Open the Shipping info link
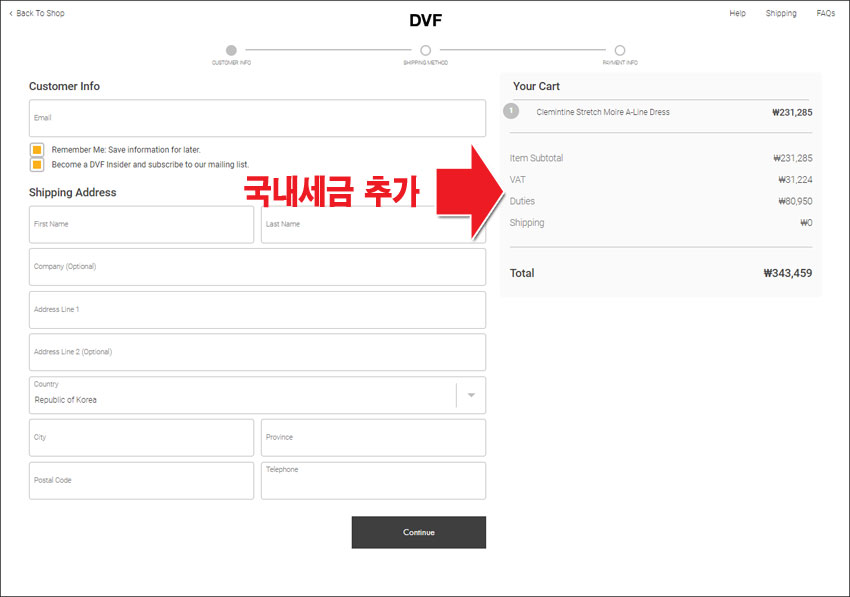The height and width of the screenshot is (597, 850). click(781, 13)
